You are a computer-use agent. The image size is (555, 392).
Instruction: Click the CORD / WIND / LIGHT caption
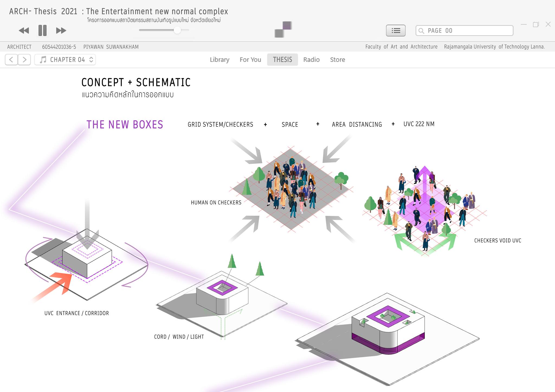[179, 337]
